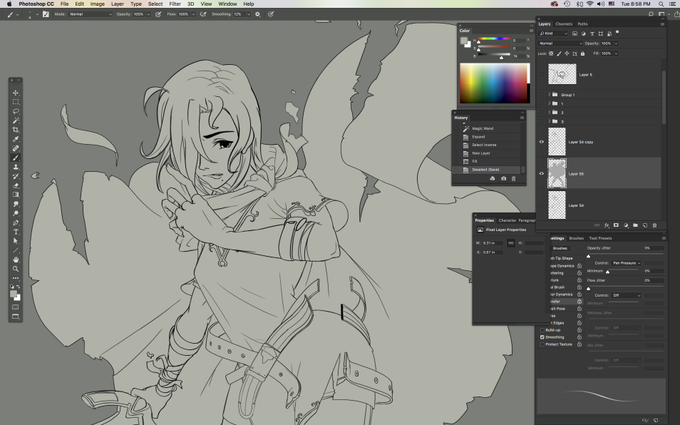The width and height of the screenshot is (680, 425).
Task: Switch to the Paths tab
Action: (x=582, y=24)
